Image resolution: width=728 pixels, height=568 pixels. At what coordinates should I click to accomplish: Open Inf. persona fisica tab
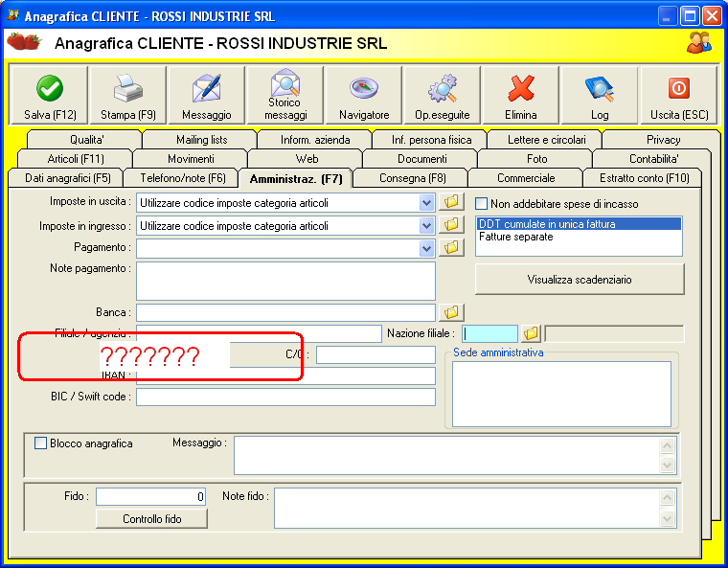431,140
